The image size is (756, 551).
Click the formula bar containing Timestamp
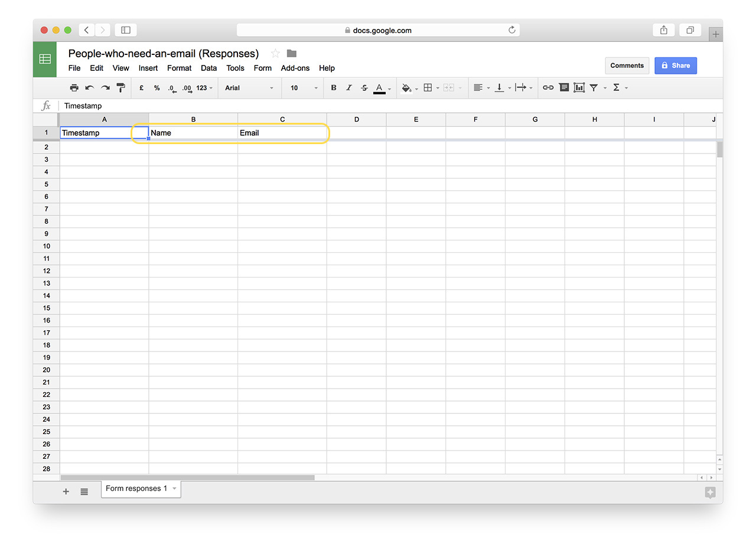[390, 106]
